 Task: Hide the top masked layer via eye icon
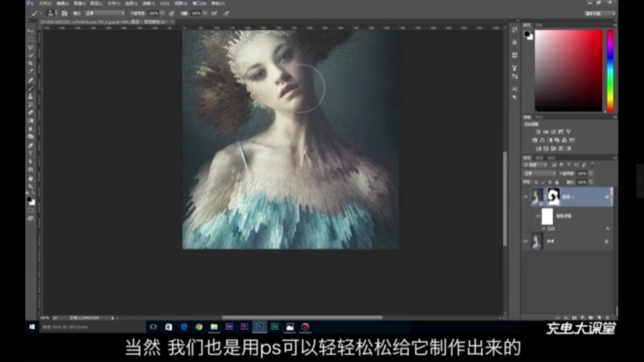[x=526, y=197]
